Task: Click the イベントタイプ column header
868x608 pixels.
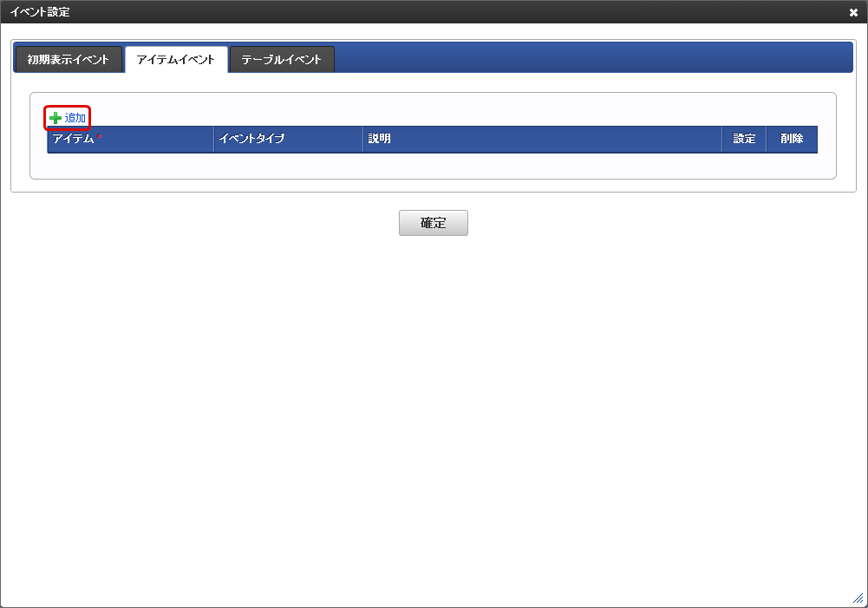Action: click(x=289, y=139)
